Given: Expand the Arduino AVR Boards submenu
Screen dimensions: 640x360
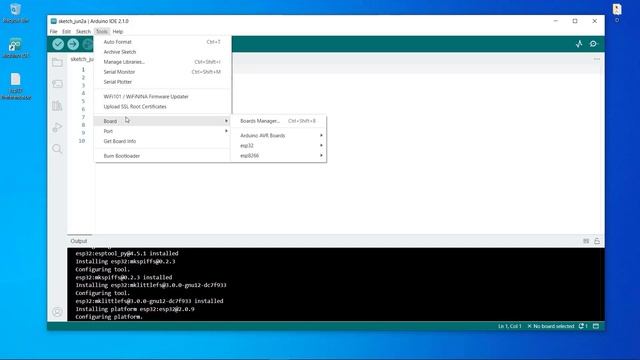Looking at the screenshot, I should [x=279, y=136].
